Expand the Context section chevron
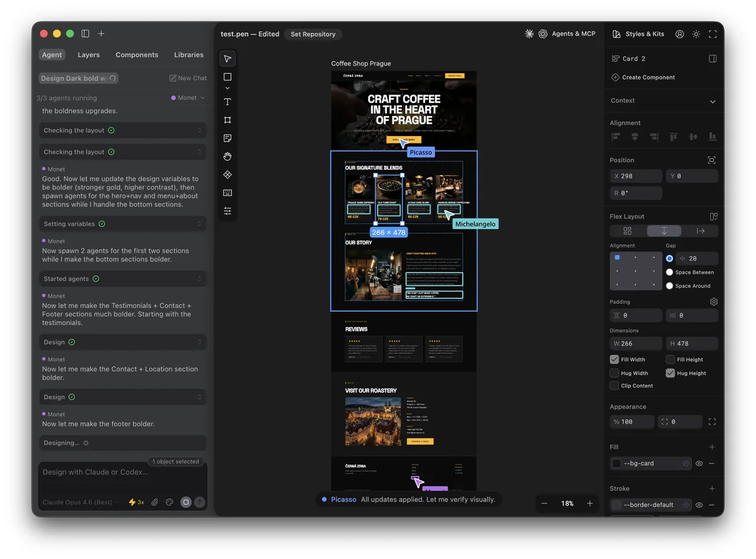756x559 pixels. pyautogui.click(x=713, y=101)
